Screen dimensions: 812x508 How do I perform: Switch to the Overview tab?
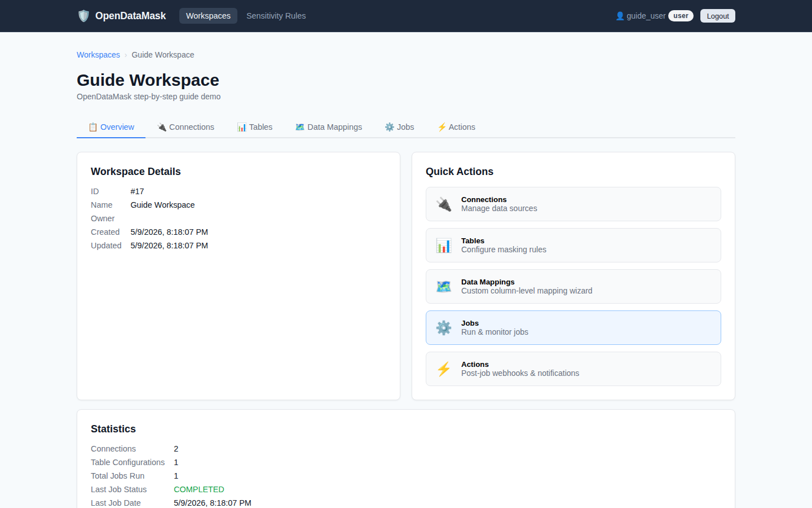pos(111,127)
